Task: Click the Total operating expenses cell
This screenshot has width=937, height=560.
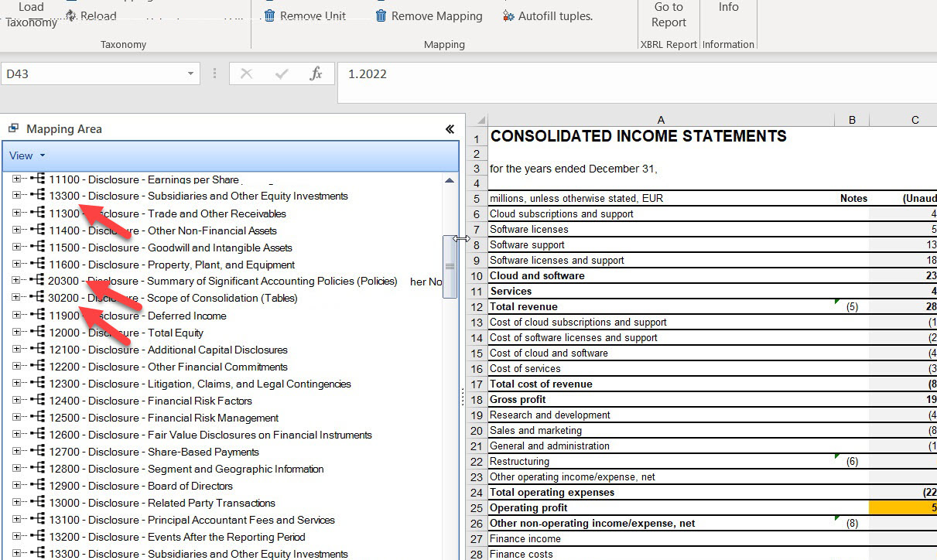Action: click(x=661, y=492)
